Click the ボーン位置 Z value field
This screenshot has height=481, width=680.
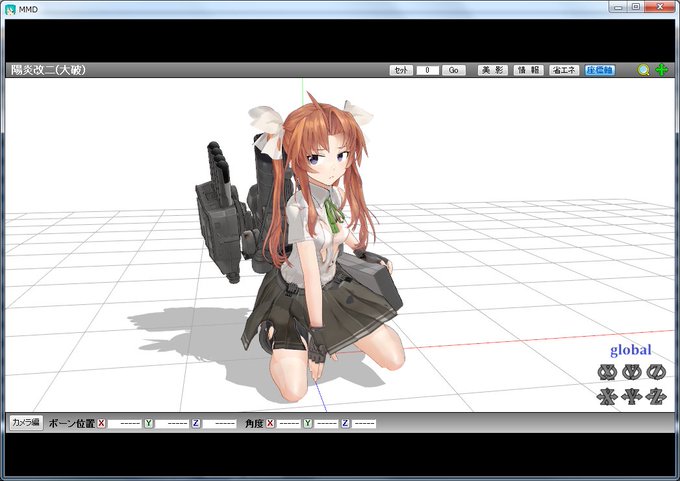click(x=219, y=423)
